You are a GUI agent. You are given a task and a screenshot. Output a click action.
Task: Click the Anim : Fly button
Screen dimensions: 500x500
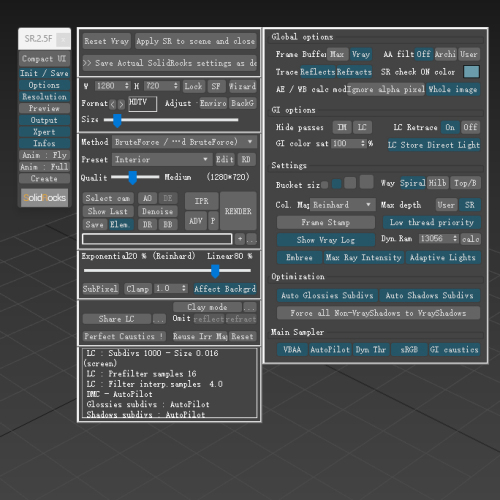click(x=44, y=155)
